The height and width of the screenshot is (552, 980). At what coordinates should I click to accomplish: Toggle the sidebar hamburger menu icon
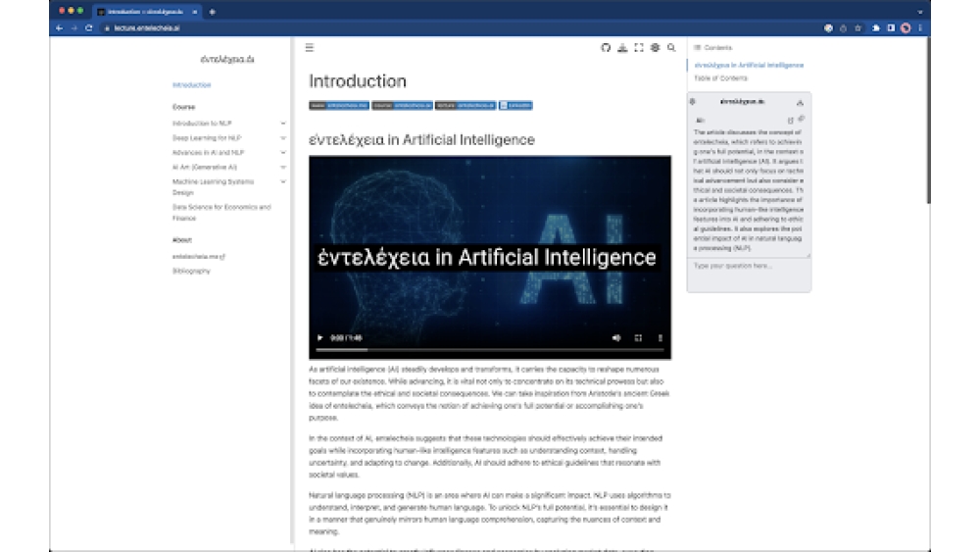point(310,47)
